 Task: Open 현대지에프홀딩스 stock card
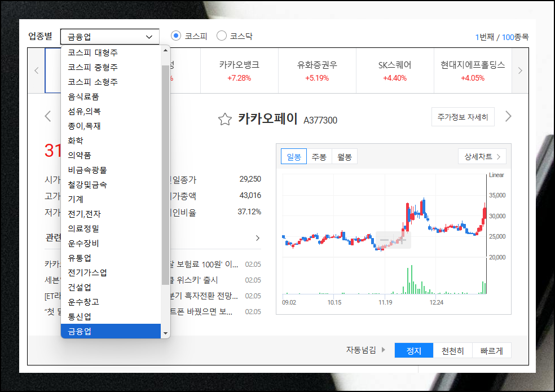pyautogui.click(x=473, y=71)
